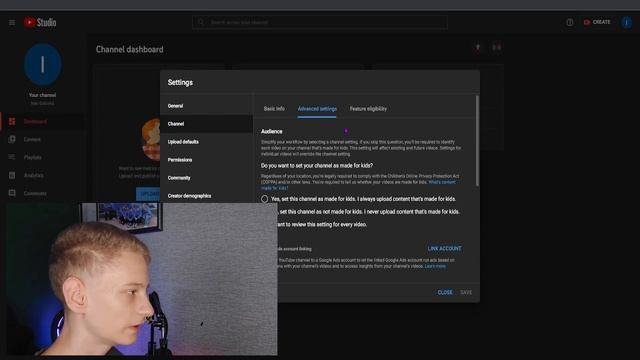Open the Comments sidebar icon

12,193
